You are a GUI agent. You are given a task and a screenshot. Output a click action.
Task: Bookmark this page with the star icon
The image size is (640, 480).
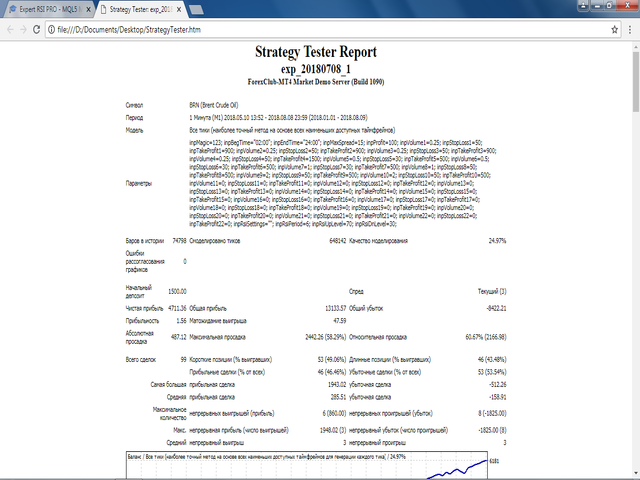614,29
